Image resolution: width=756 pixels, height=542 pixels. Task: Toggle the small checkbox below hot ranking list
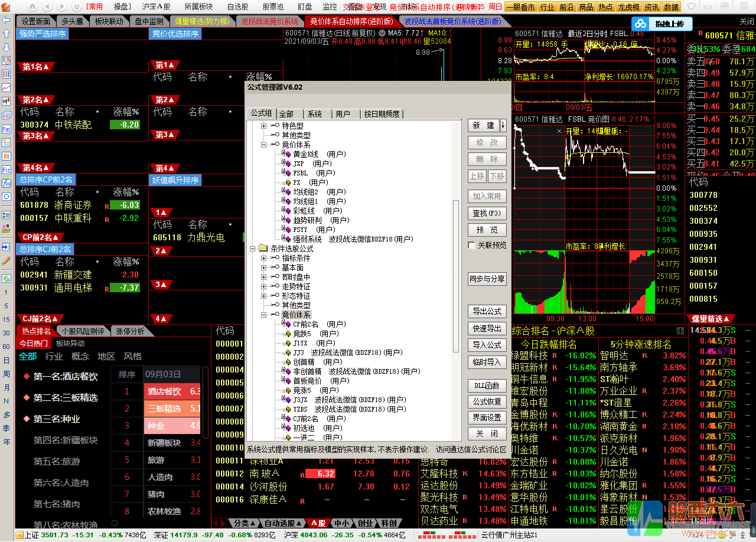115,523
